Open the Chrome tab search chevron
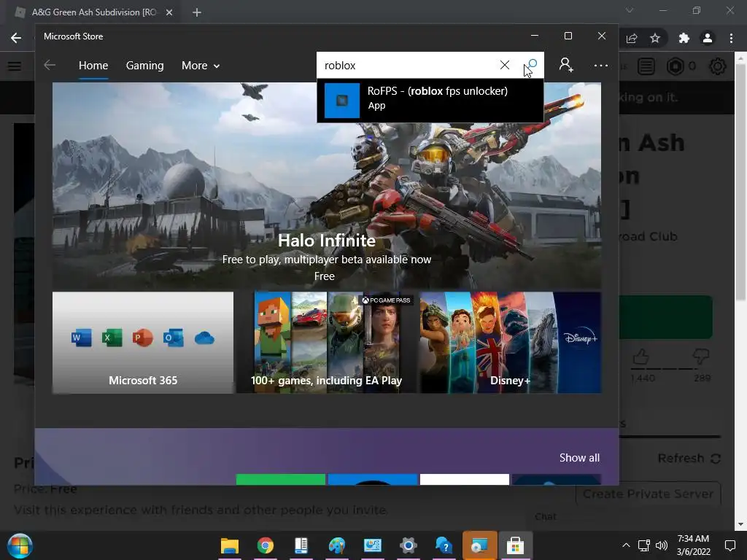 point(630,10)
